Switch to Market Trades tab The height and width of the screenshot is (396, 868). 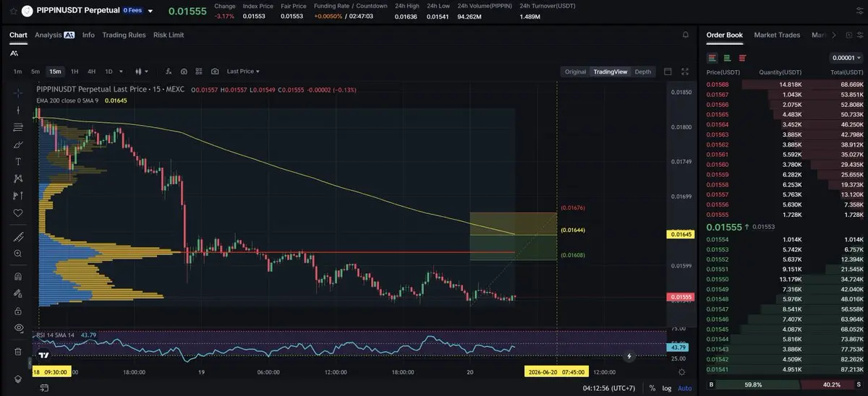coord(777,35)
